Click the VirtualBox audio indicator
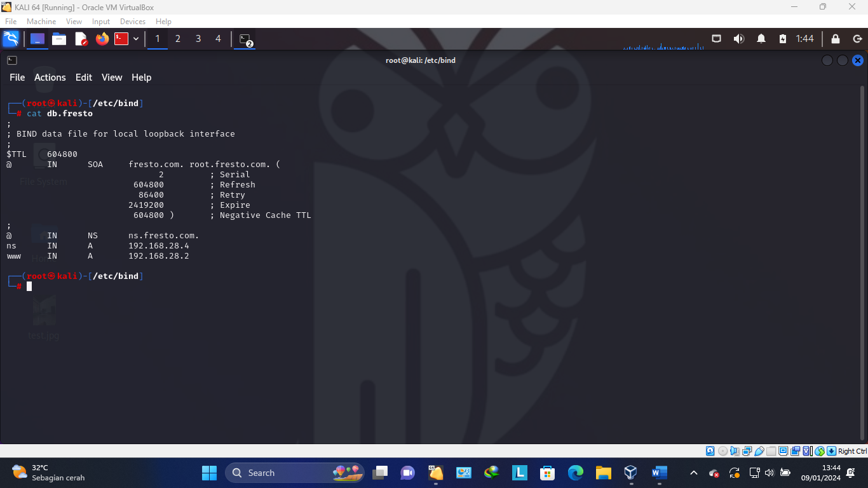This screenshot has width=868, height=488. 735,451
